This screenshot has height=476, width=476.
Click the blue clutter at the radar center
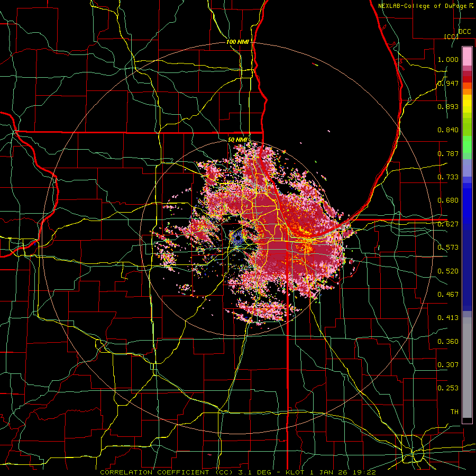tap(237, 239)
